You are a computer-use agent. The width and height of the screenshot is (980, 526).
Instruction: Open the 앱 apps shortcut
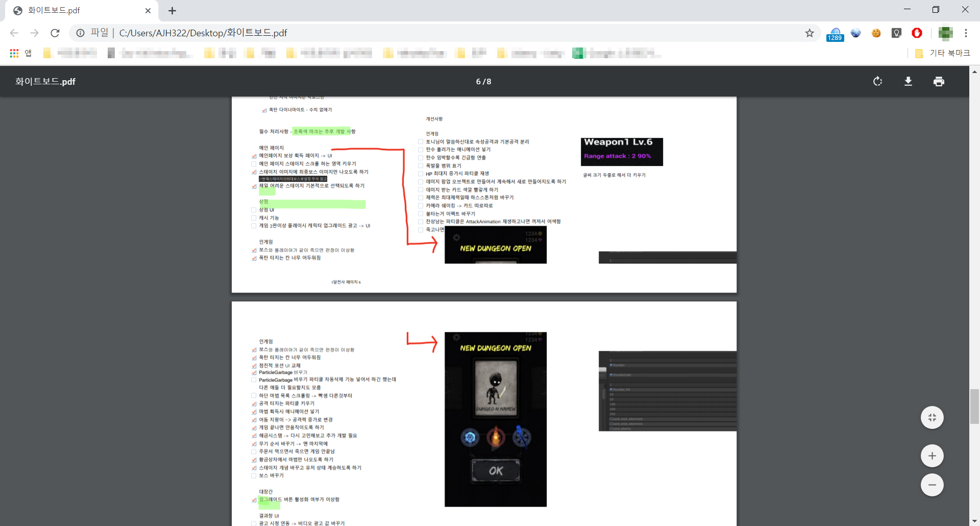pyautogui.click(x=21, y=53)
